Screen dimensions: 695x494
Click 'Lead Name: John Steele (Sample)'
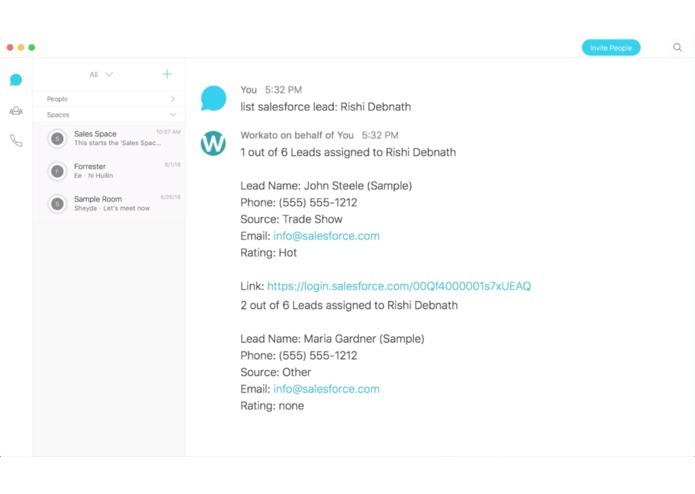pos(326,186)
